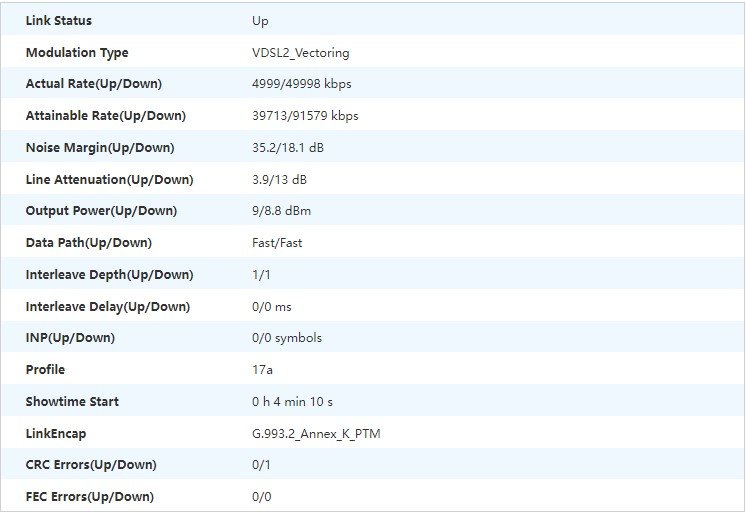
Task: Click the '0/1' CRC errors value
Action: point(261,465)
